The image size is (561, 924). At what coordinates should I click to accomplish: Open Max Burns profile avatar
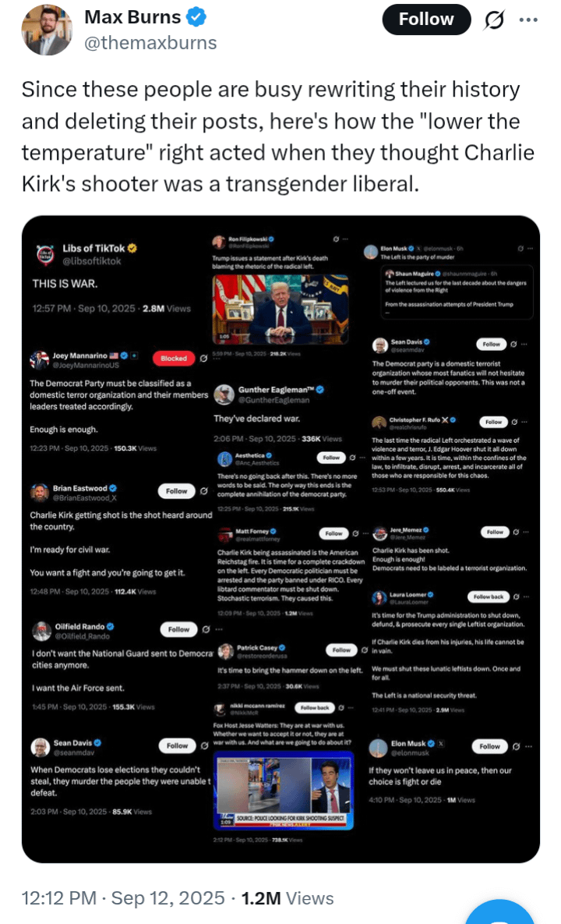(x=47, y=30)
